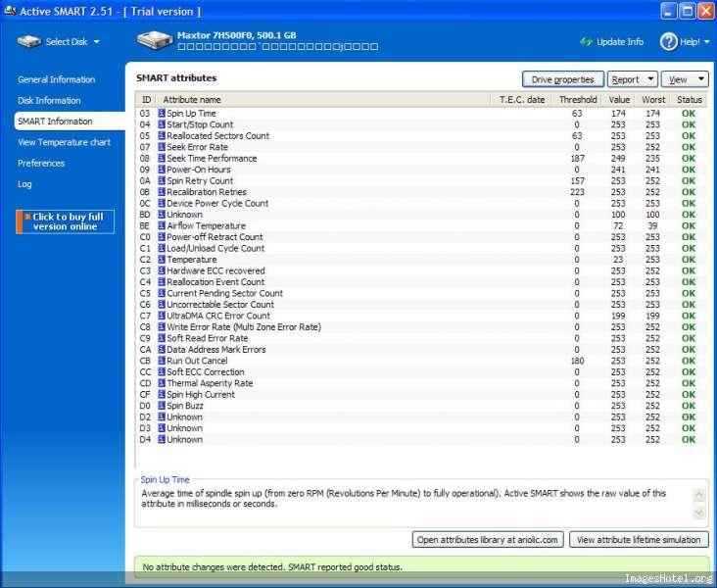This screenshot has height=588, width=717.
Task: Click the info icon beside Reallocated Sectors Count
Action: tap(162, 135)
